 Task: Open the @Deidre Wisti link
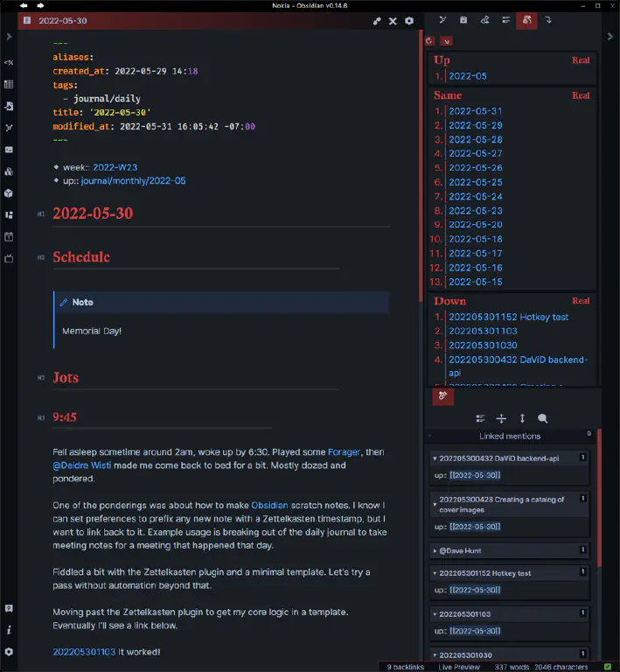click(82, 465)
